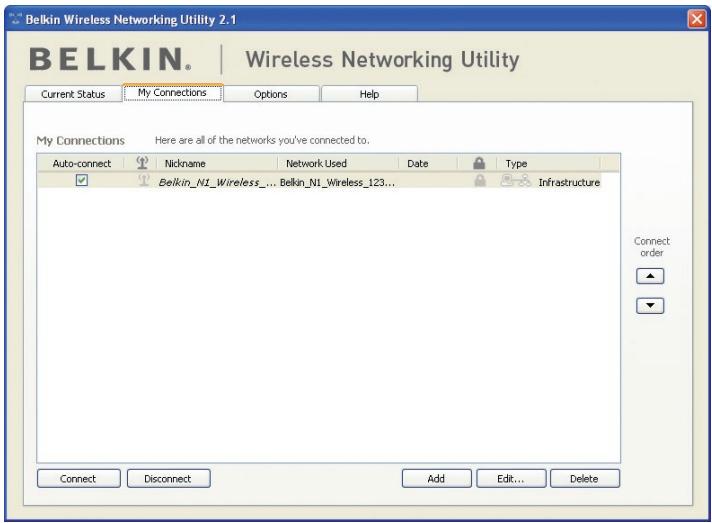This screenshot has height=523, width=712.
Task: Add a new network connection
Action: click(x=436, y=479)
